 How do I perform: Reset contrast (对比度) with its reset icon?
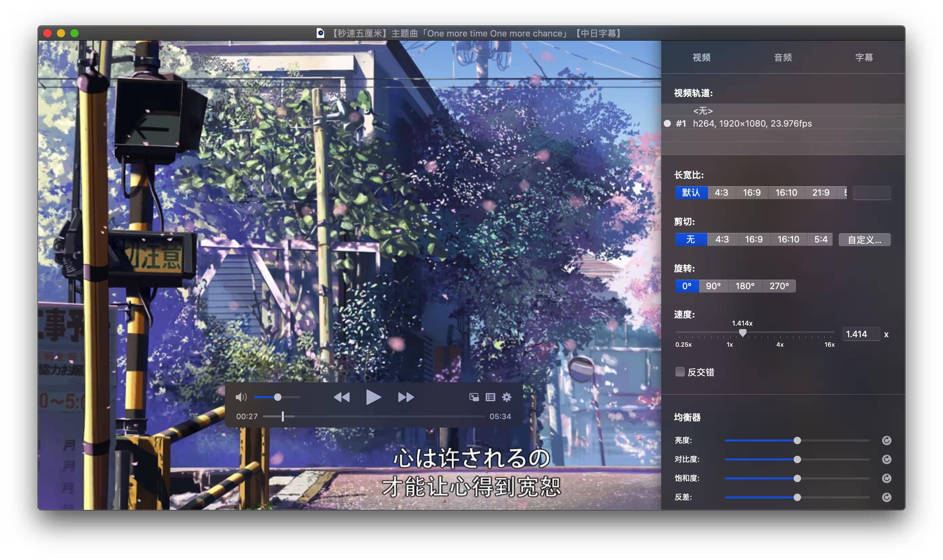click(886, 459)
